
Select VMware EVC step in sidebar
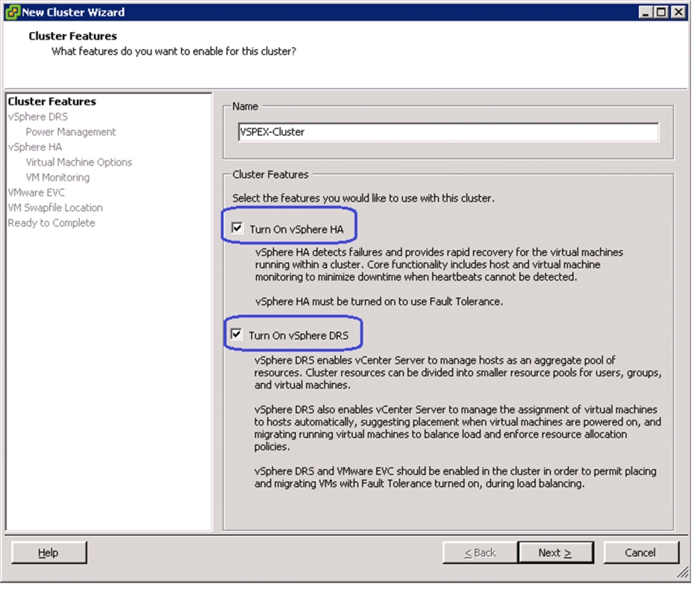[36, 193]
